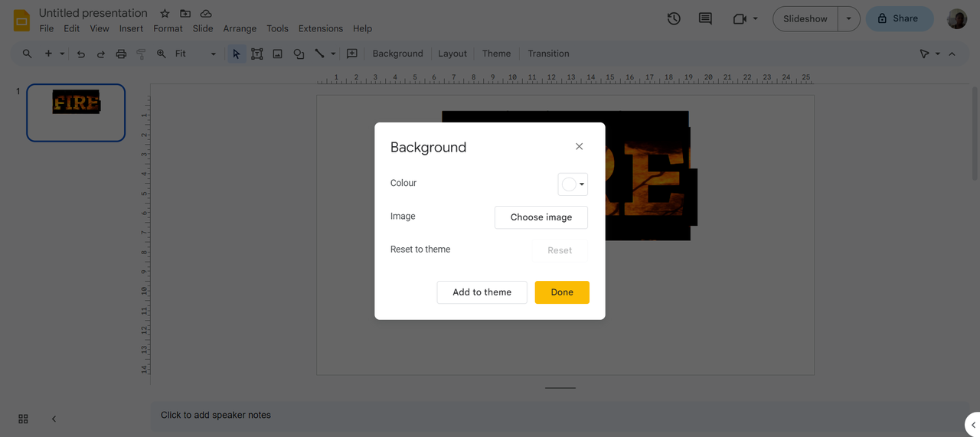This screenshot has width=980, height=437.
Task: Open the Google Slides home icon
Action: pos(21,20)
